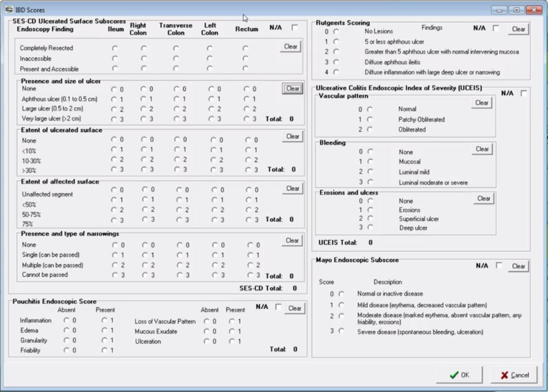548x392 pixels.
Task: Clear the Vascular pattern selection
Action: [481, 103]
